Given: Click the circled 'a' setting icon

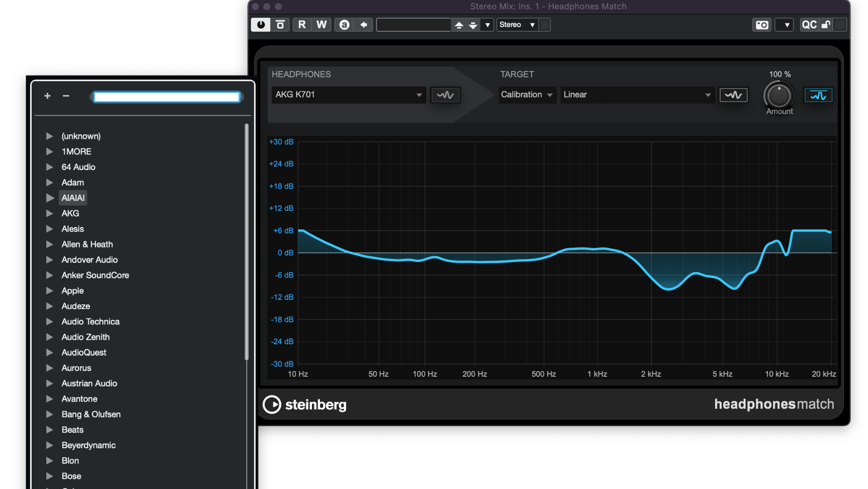Looking at the screenshot, I should coord(344,25).
